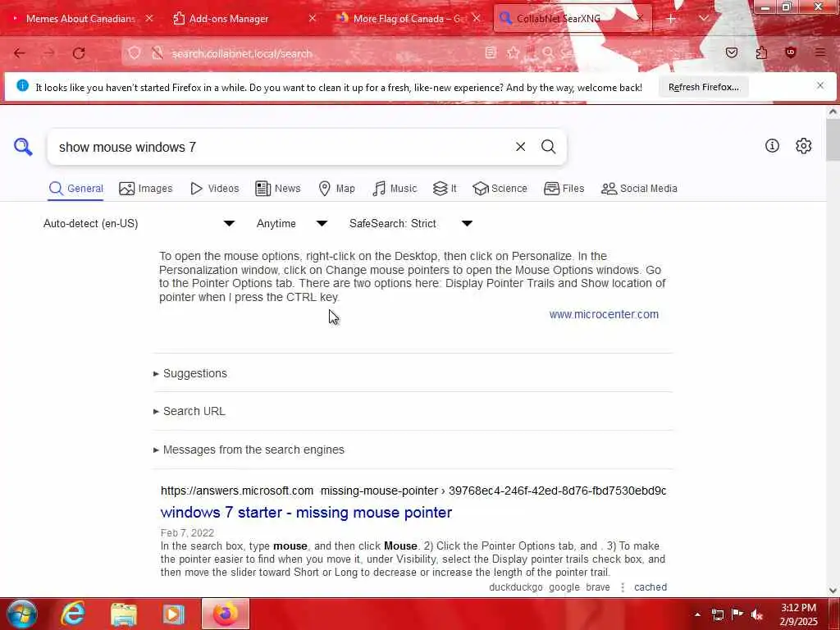Dismiss the Firefox refresh notification bar

point(819,85)
